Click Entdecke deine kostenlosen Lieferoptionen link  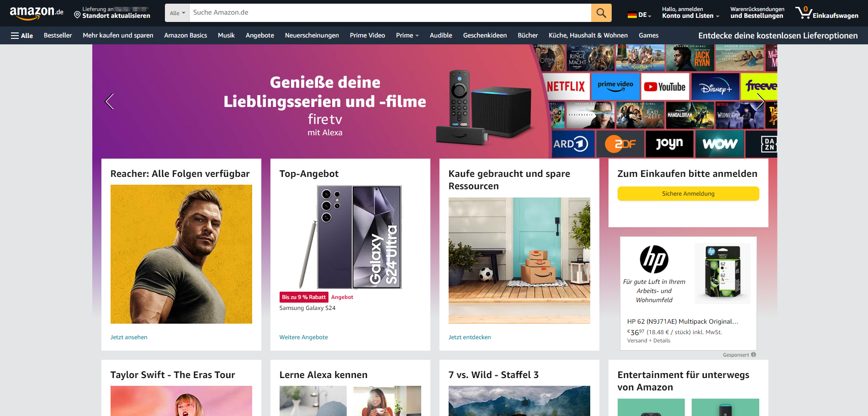coord(778,36)
